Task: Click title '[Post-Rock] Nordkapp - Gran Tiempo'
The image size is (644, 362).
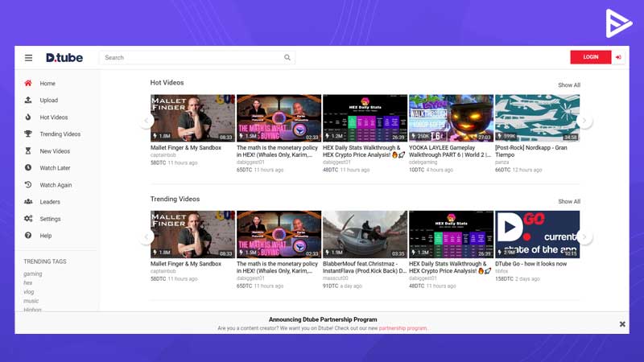Action: point(530,151)
